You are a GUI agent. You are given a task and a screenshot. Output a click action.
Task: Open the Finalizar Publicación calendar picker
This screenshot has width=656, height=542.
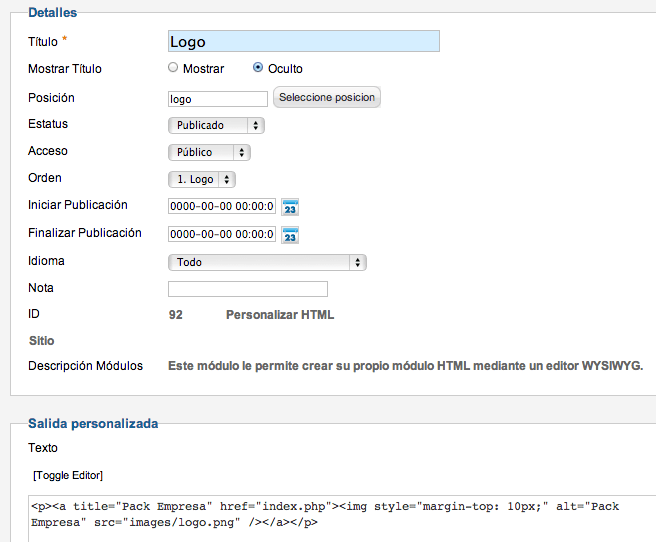coord(290,235)
